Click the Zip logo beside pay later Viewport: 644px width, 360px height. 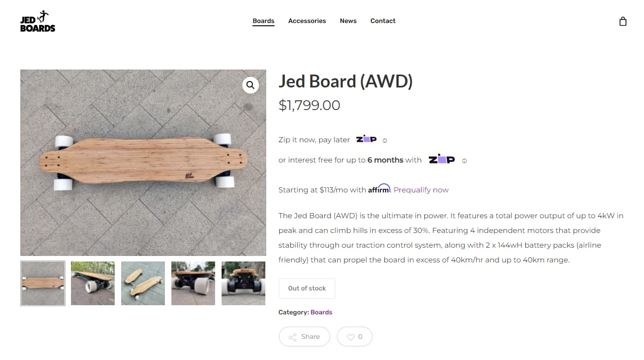[366, 139]
